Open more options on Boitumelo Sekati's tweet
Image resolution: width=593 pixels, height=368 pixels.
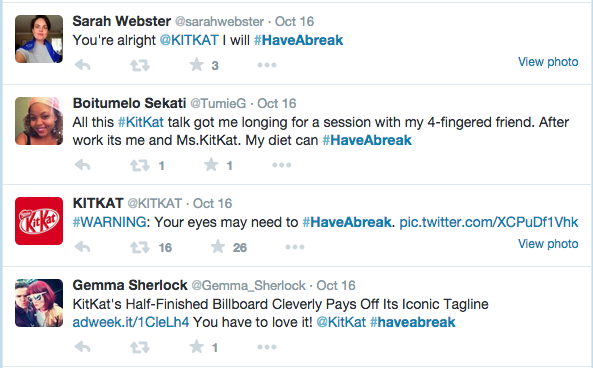point(281,165)
